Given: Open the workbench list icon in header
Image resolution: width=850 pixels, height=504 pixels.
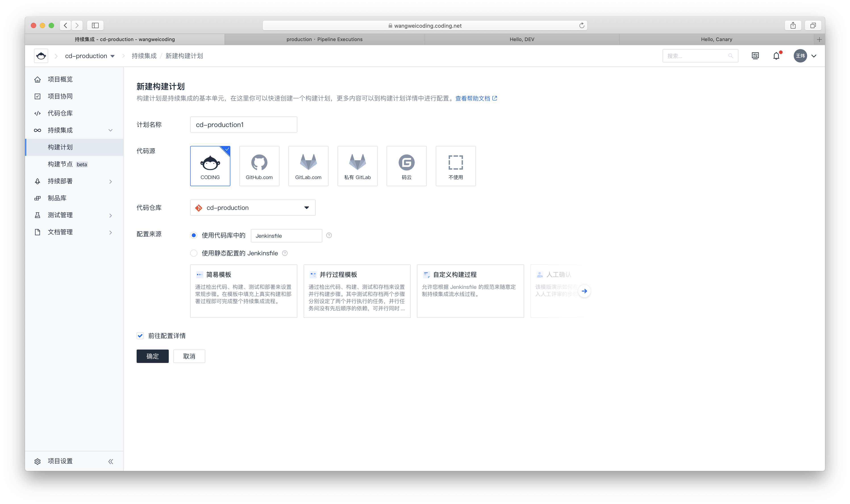Looking at the screenshot, I should [755, 56].
